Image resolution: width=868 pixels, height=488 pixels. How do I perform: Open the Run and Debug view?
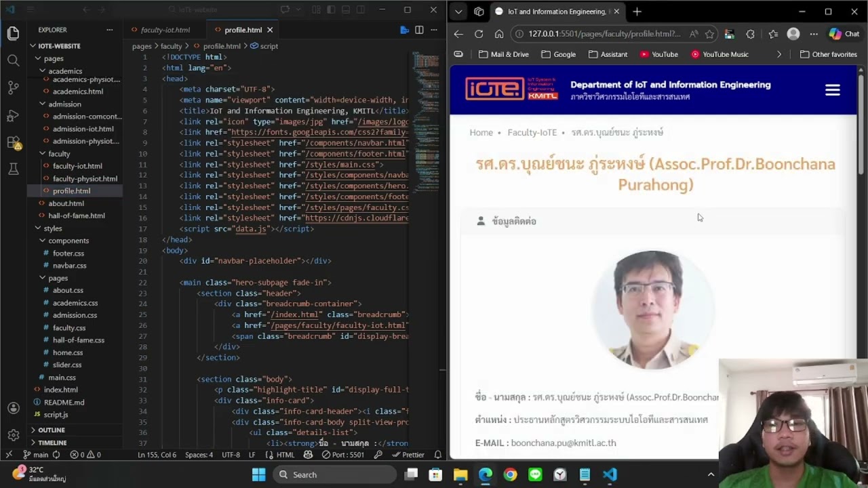[x=13, y=115]
